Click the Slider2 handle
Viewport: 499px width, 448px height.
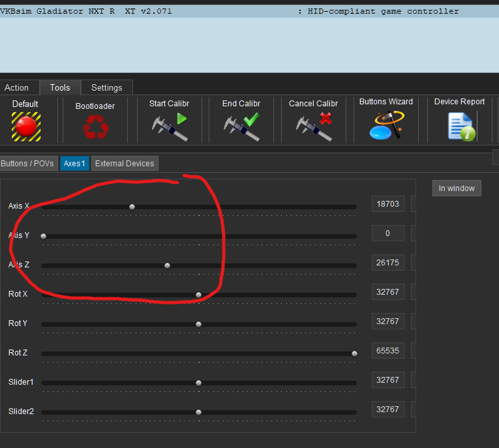tap(198, 412)
